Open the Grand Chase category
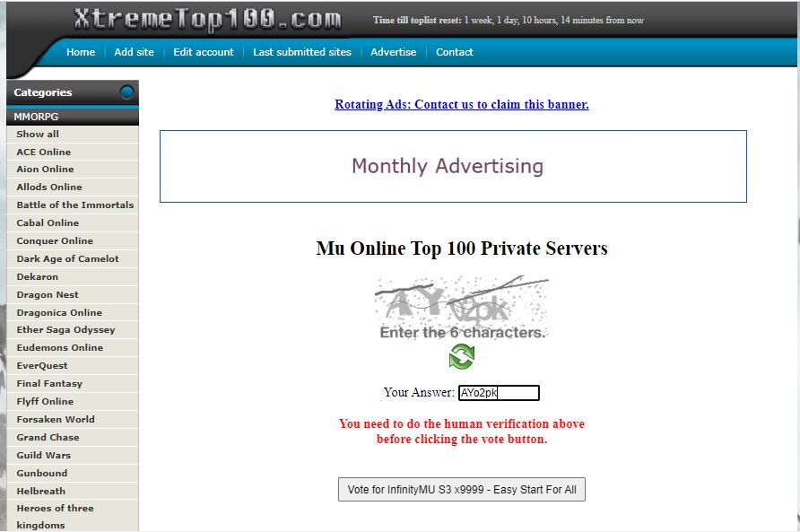This screenshot has width=800, height=532. point(73,438)
